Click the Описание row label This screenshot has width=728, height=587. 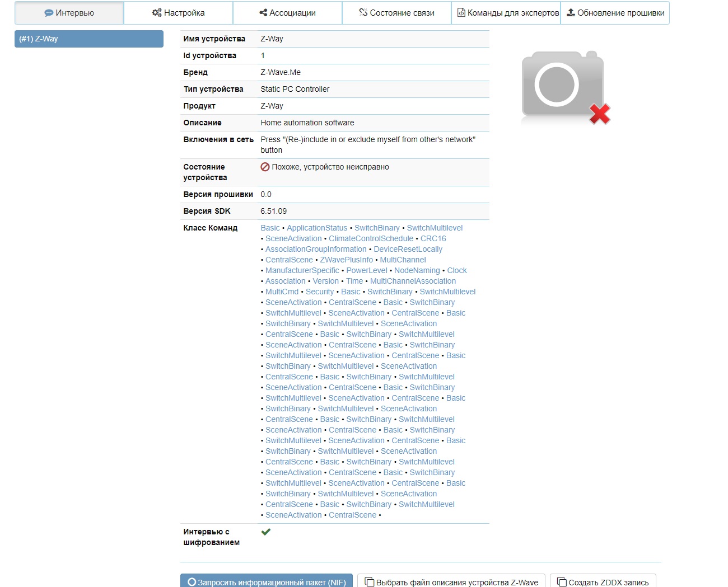click(203, 123)
